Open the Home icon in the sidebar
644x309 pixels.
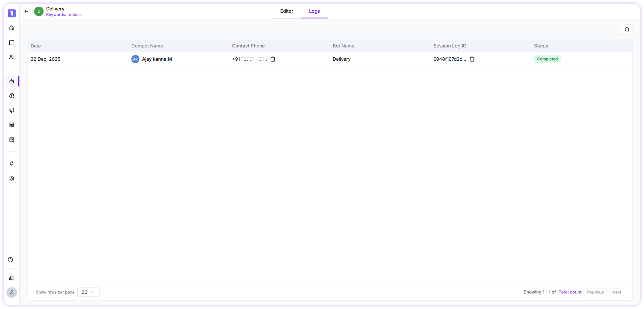[12, 28]
